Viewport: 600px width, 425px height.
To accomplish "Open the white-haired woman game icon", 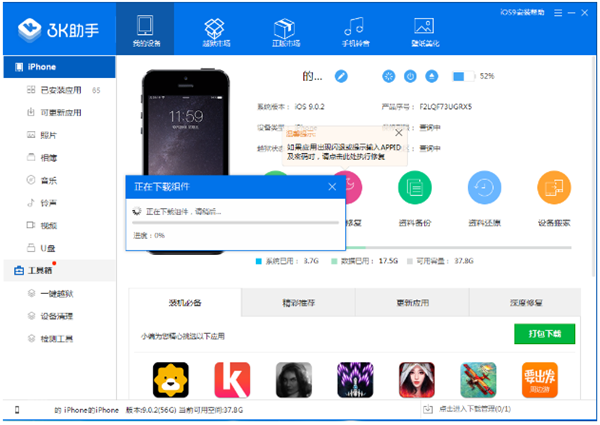I will pyautogui.click(x=417, y=380).
